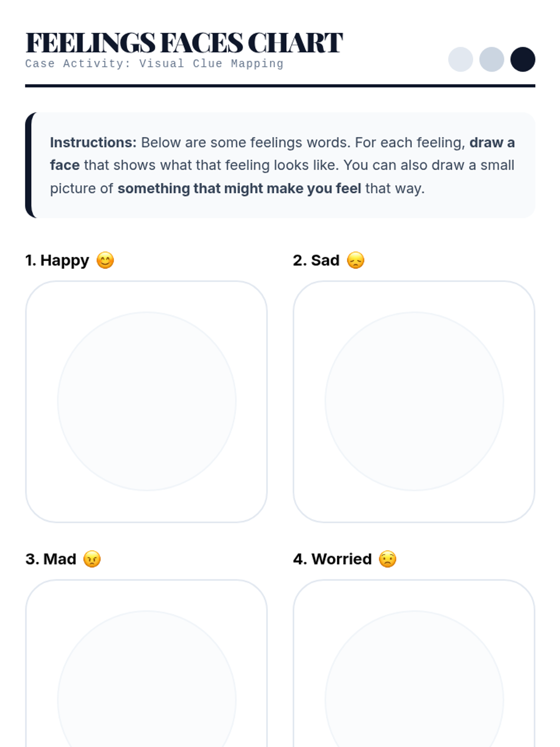The image size is (560, 747).
Task: Click the mad angry emoji
Action: pyautogui.click(x=92, y=559)
